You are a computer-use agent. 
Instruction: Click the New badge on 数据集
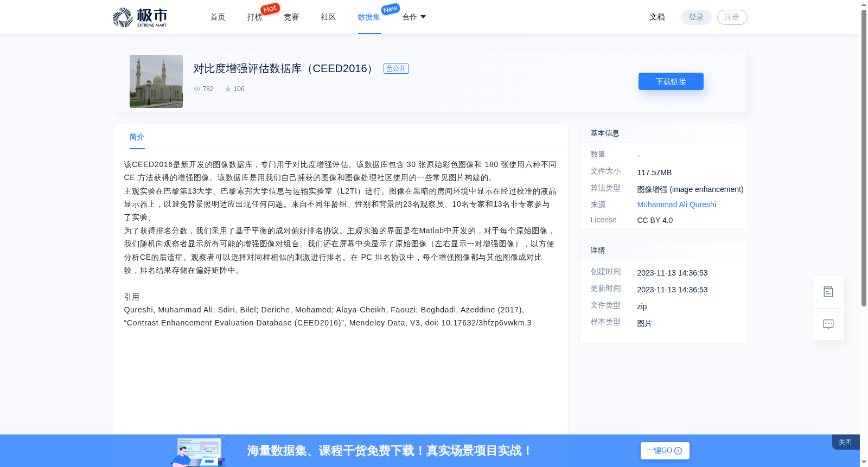391,9
